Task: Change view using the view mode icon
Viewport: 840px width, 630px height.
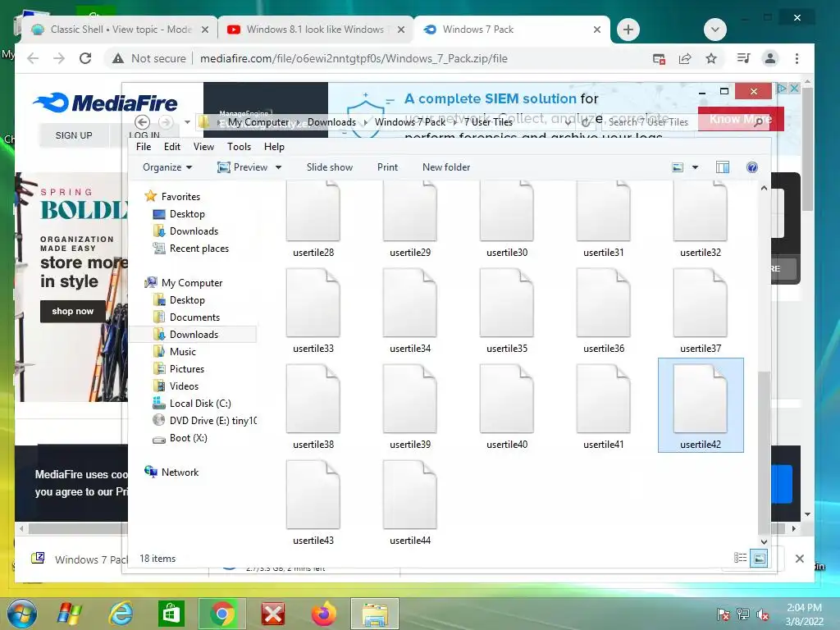Action: 678,167
